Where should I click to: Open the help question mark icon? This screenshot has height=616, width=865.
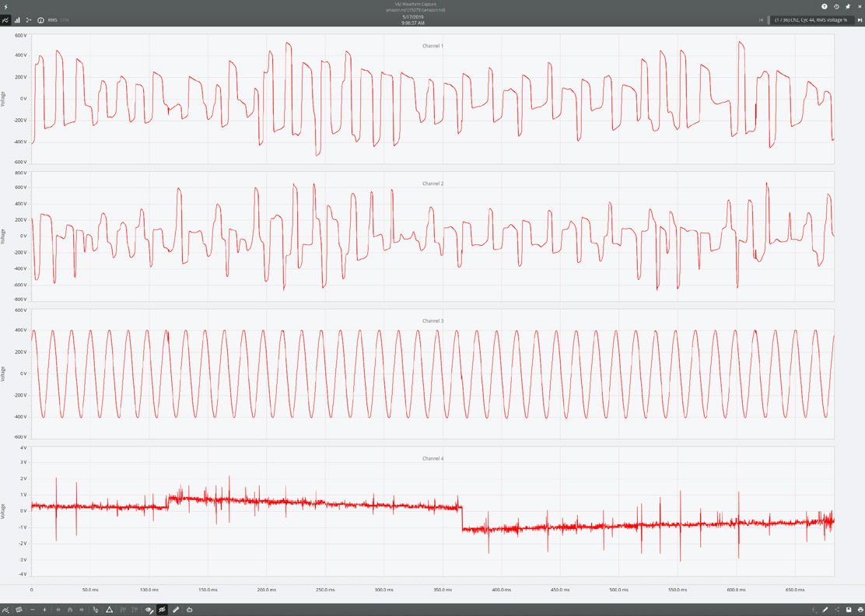click(825, 7)
